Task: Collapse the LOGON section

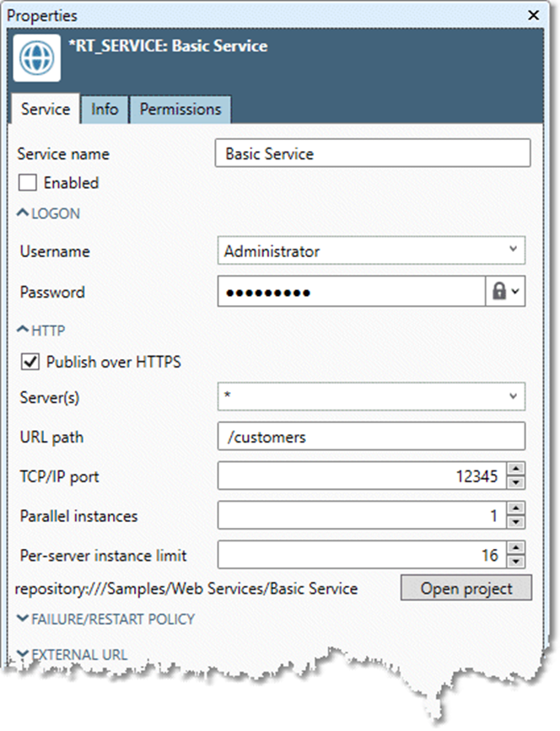Action: click(49, 213)
